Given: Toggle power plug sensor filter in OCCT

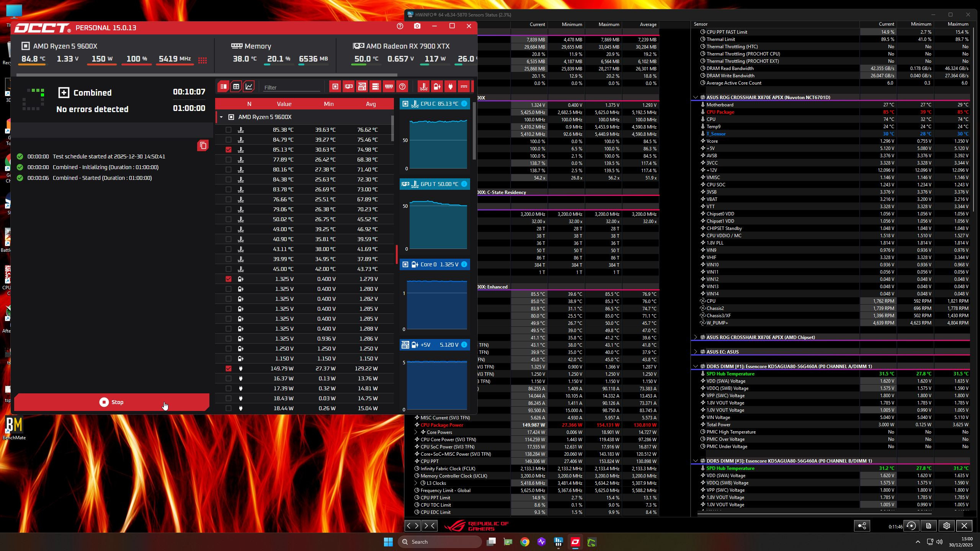Looking at the screenshot, I should (x=450, y=86).
